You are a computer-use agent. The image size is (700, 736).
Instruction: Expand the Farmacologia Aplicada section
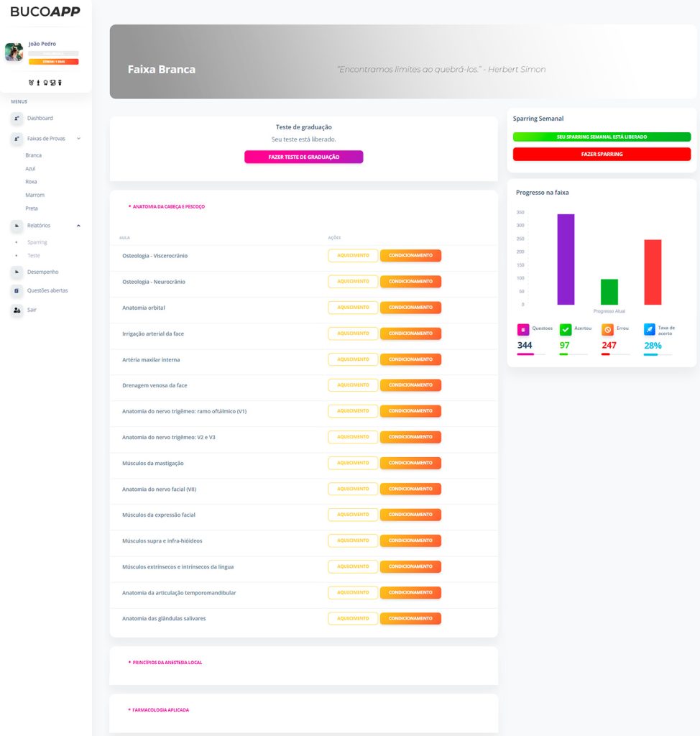tap(160, 710)
